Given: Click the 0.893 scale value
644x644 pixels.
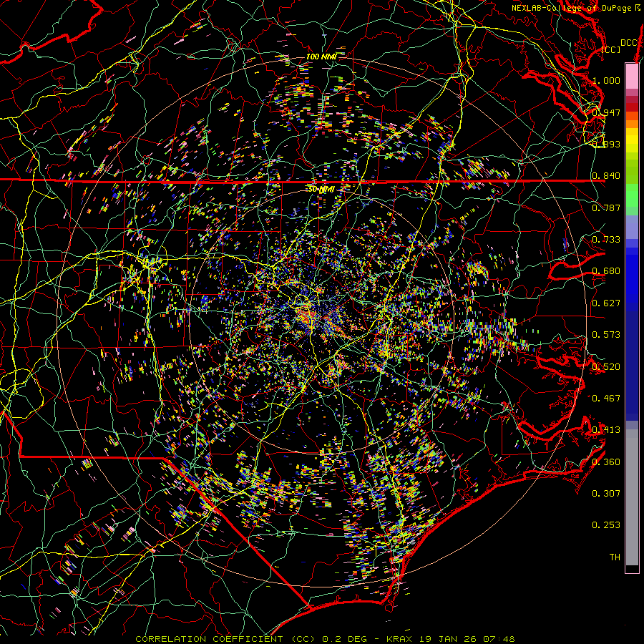Looking at the screenshot, I should 606,144.
